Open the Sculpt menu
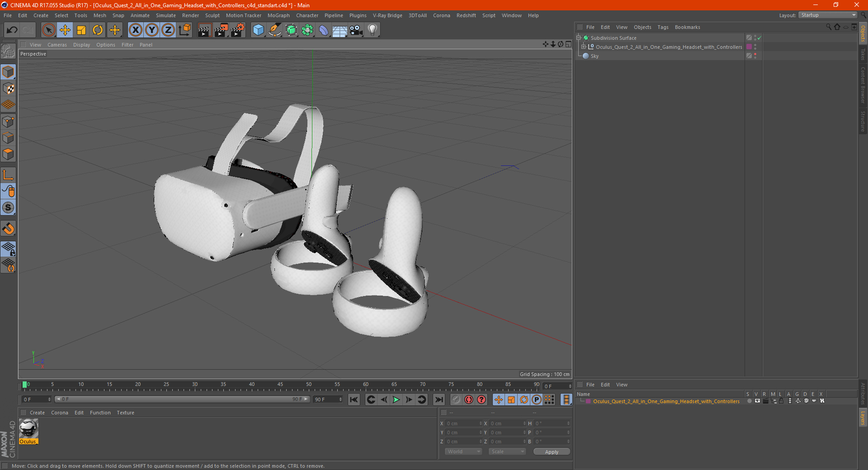 (212, 15)
